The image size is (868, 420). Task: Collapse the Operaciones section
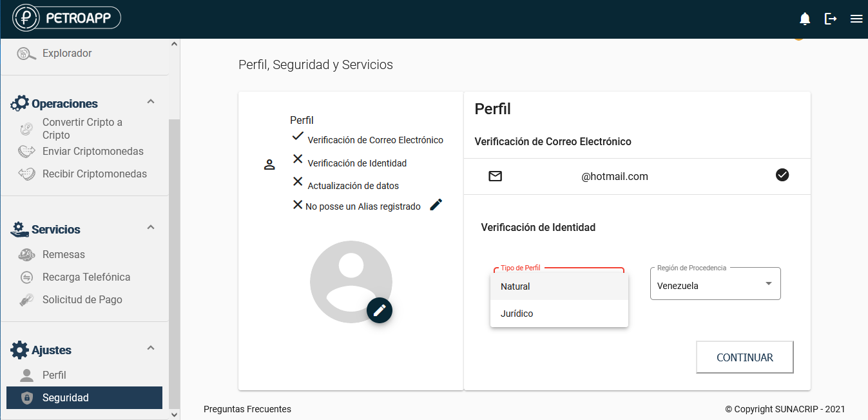(x=151, y=102)
